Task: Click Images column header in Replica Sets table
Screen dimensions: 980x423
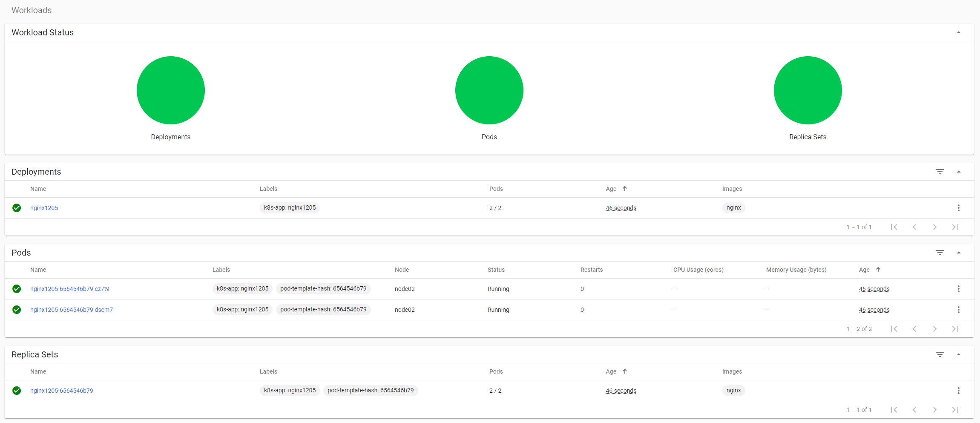Action: (732, 371)
